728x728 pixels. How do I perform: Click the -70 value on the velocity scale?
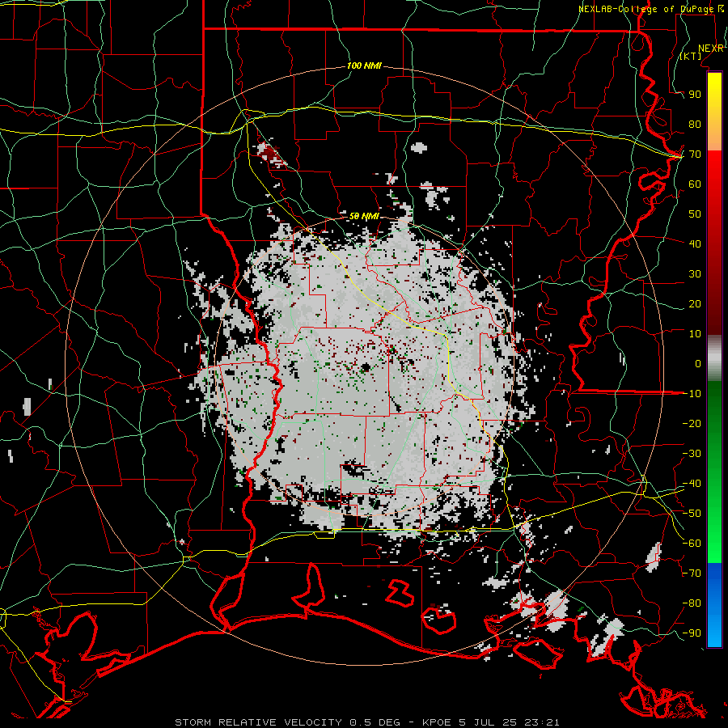point(692,574)
